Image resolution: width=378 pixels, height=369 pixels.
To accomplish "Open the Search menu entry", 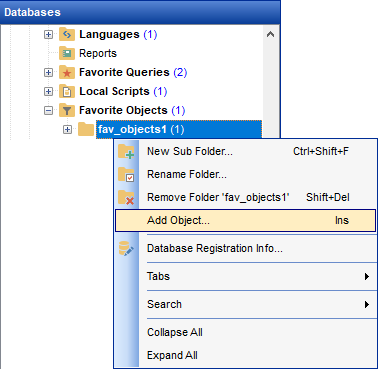I will pos(245,304).
